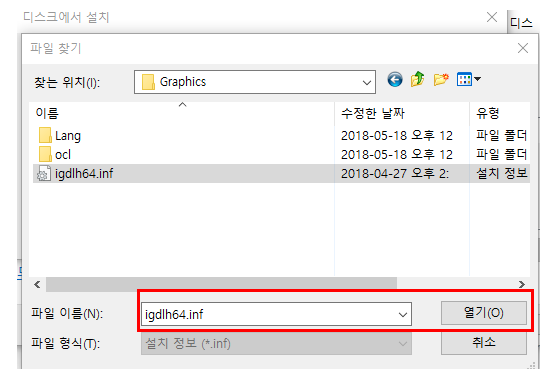The image size is (557, 391).
Task: Click the Lang row 파일 폴더 type
Action: tap(501, 135)
